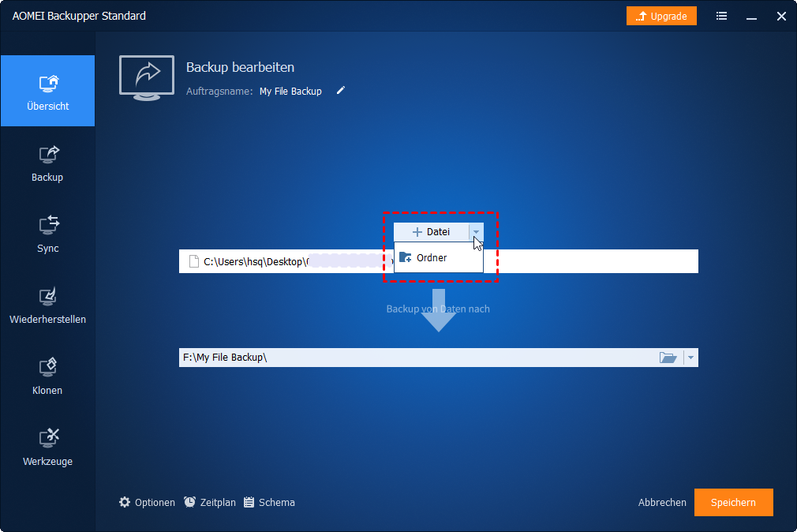Click Abbrechen to cancel editing
The image size is (797, 532).
point(662,503)
